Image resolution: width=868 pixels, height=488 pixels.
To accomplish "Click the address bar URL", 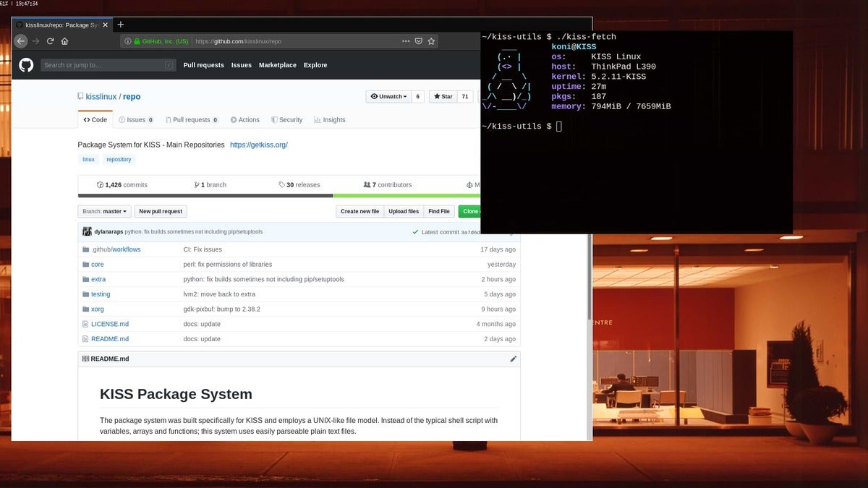I will pyautogui.click(x=238, y=41).
